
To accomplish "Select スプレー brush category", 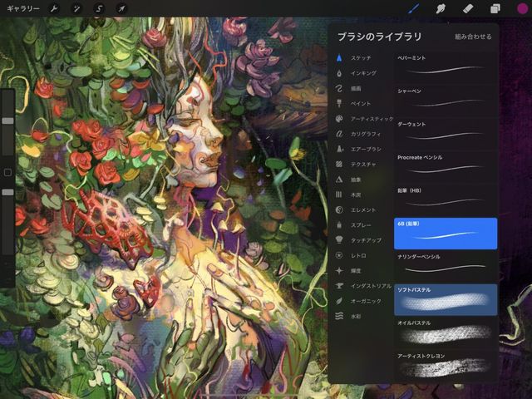I will [361, 225].
